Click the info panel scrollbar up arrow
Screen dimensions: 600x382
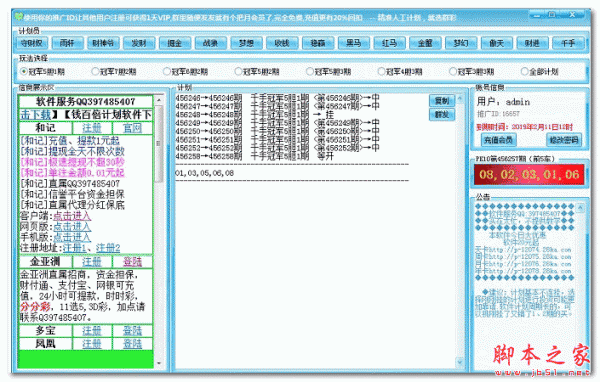(x=159, y=100)
